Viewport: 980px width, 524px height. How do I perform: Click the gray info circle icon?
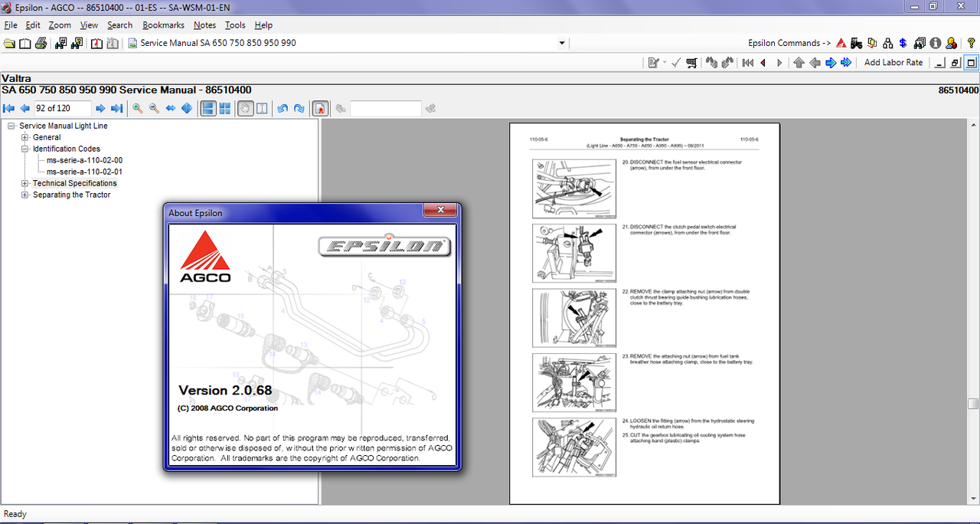936,43
